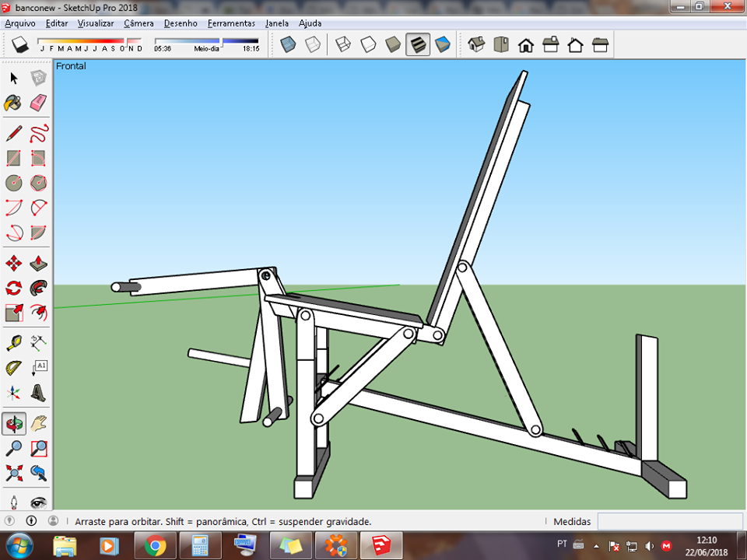Set camera to Top view
The width and height of the screenshot is (747, 560).
501,45
